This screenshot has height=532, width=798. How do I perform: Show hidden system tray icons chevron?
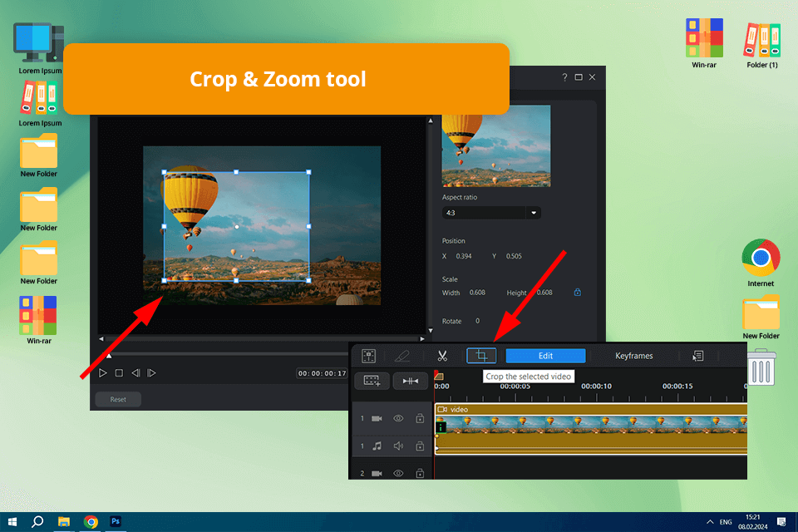709,522
